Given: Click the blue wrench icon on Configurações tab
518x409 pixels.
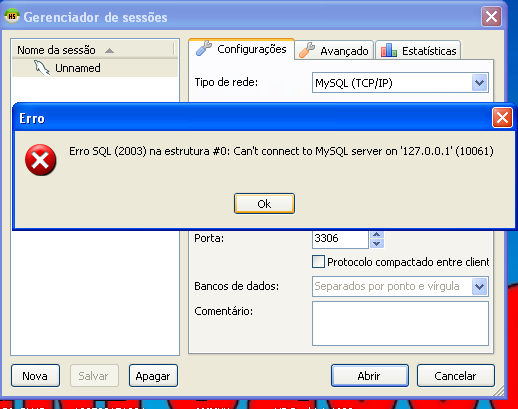Looking at the screenshot, I should [204, 48].
